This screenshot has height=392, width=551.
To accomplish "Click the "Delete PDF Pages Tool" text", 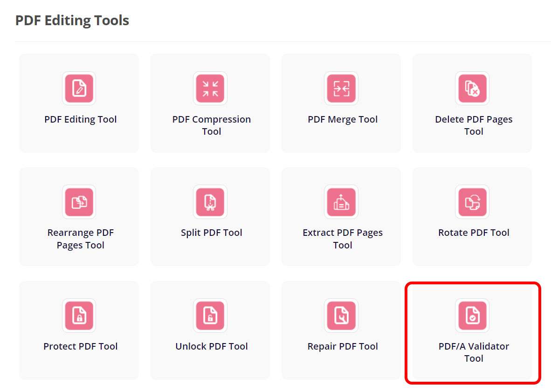I will click(x=474, y=125).
